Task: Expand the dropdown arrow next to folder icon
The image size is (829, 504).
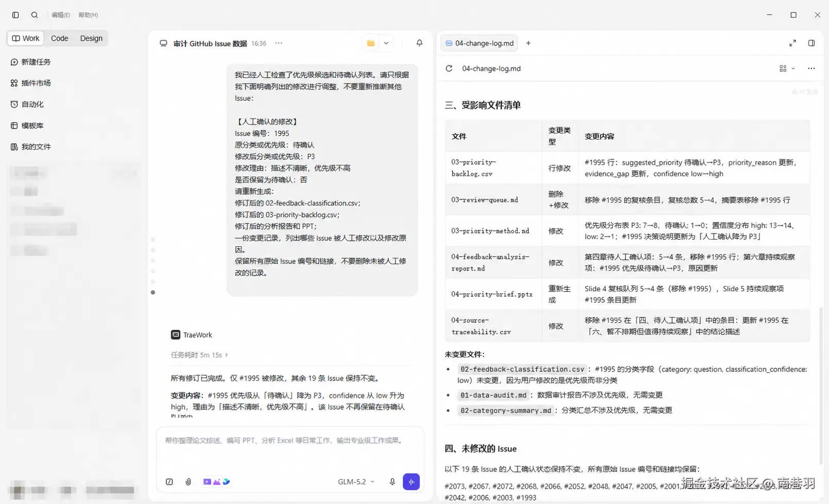Action: (x=386, y=43)
